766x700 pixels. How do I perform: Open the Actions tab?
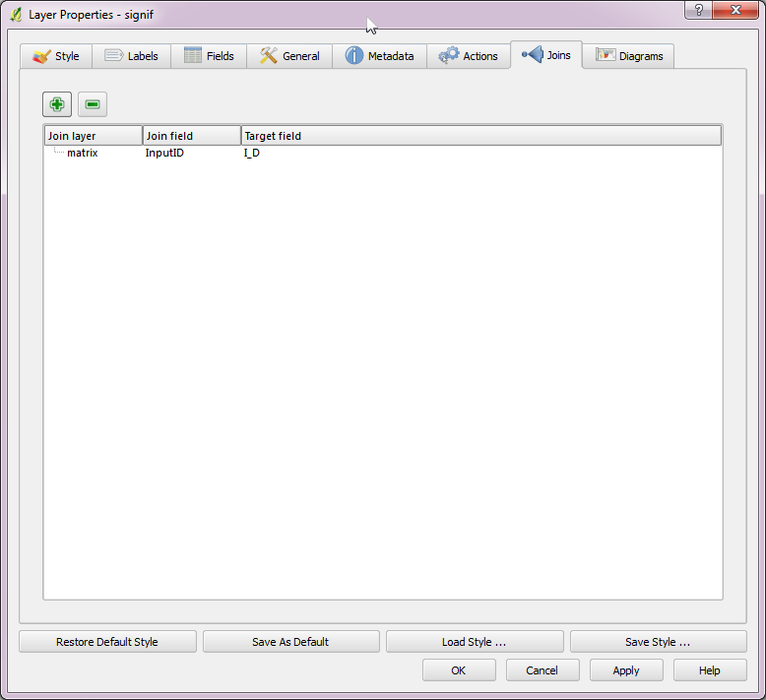(x=468, y=56)
